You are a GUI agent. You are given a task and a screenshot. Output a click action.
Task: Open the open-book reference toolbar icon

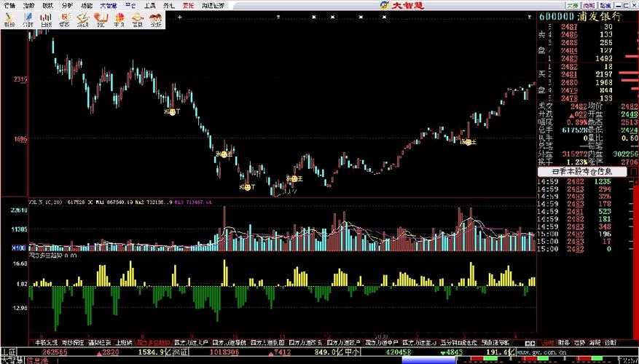click(101, 19)
